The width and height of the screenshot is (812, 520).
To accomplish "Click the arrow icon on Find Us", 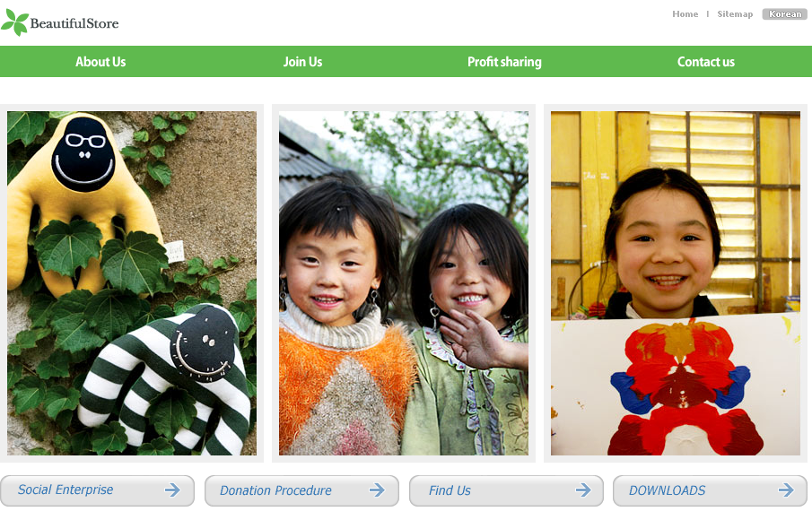I will 583,490.
